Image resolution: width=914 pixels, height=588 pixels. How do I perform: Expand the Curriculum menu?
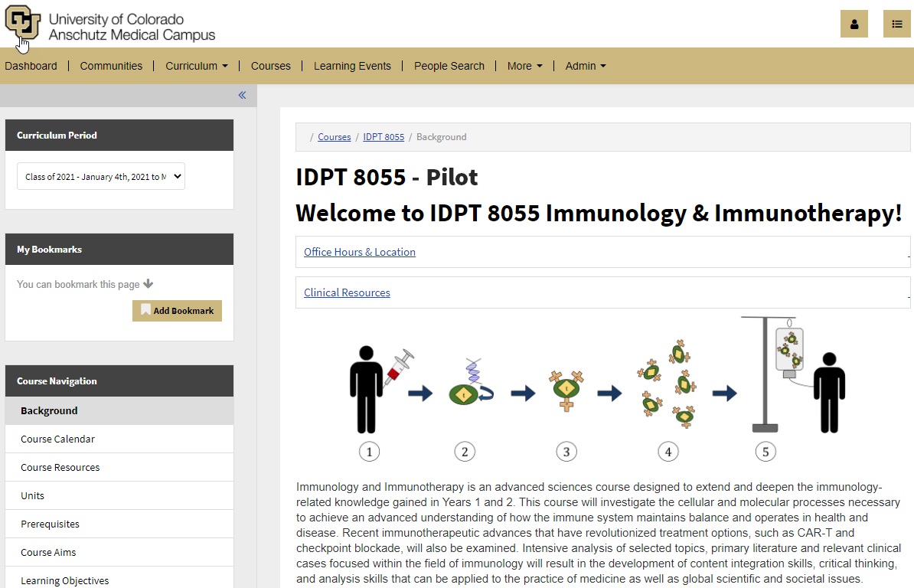[197, 66]
